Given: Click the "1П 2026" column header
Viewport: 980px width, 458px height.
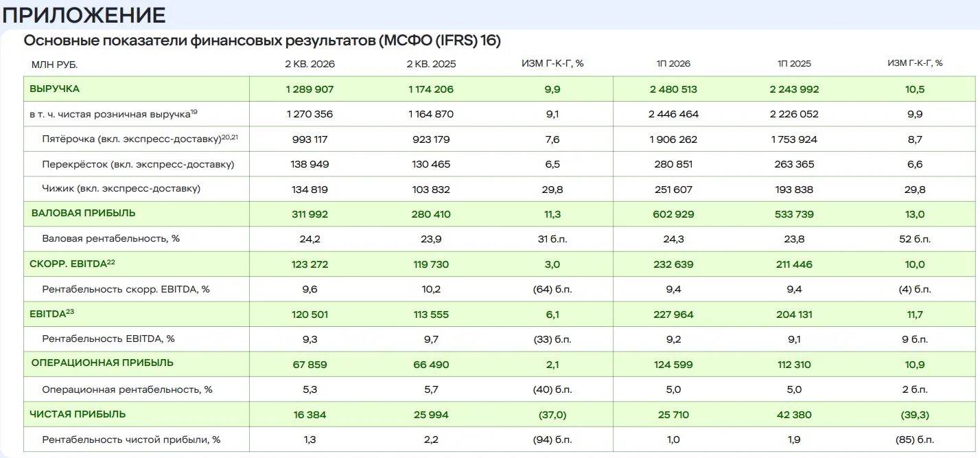Looking at the screenshot, I should 673,64.
